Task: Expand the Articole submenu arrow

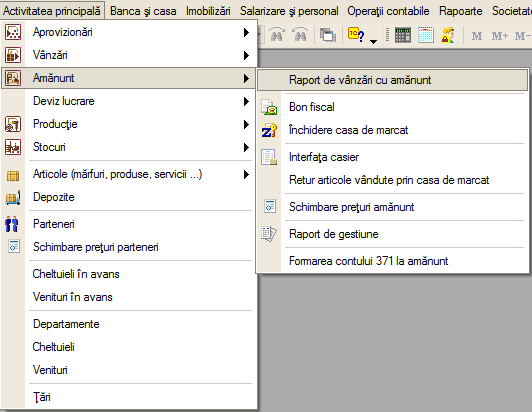Action: click(246, 174)
